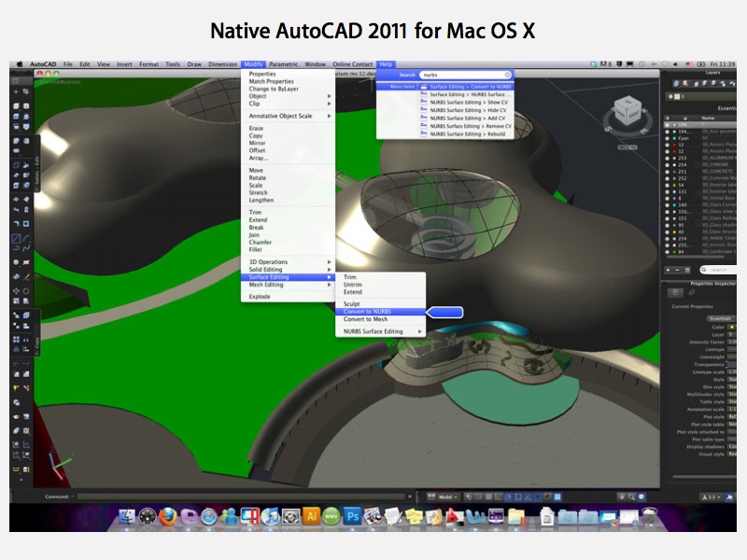Select the New Layer icon in Layers panel
This screenshot has height=560, width=747.
pos(669,268)
